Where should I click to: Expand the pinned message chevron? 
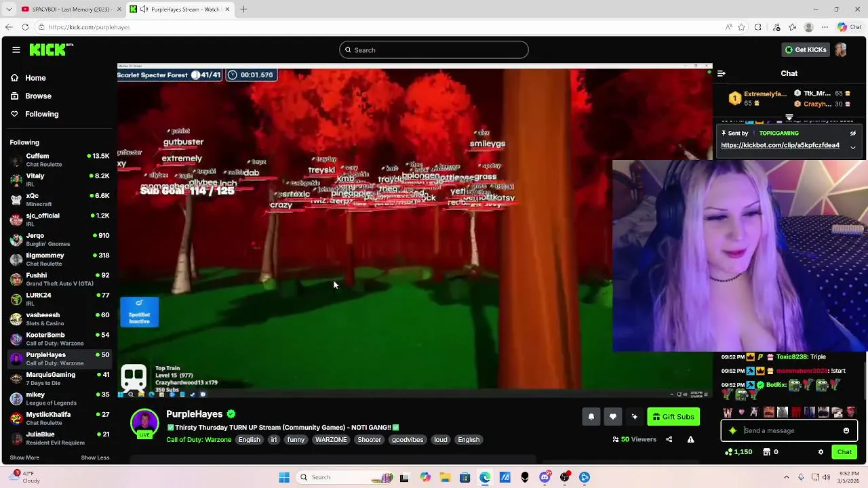coord(853,147)
